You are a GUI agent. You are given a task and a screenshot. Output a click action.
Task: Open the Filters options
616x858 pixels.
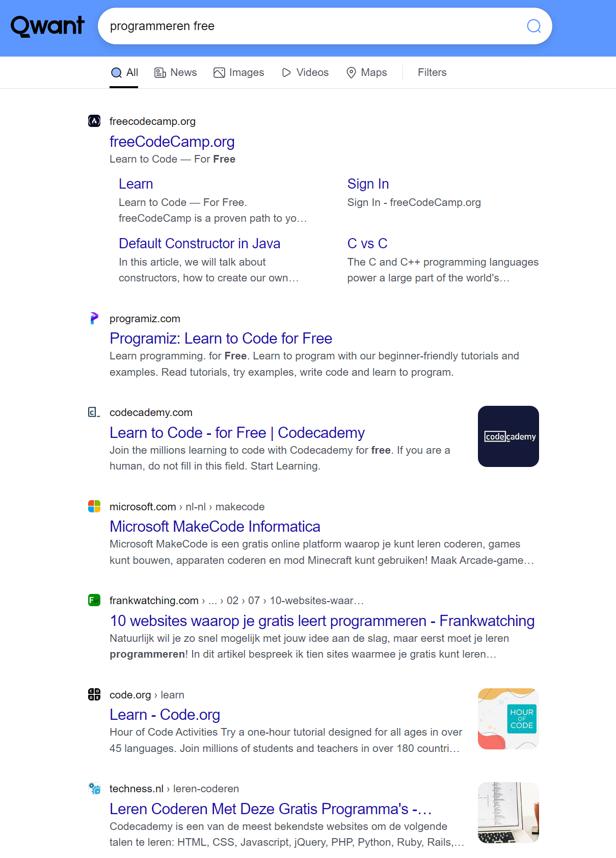432,72
